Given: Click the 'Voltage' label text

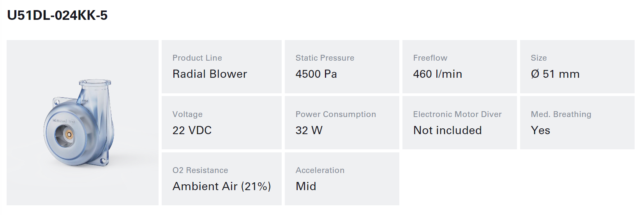Looking at the screenshot, I should click(187, 114).
